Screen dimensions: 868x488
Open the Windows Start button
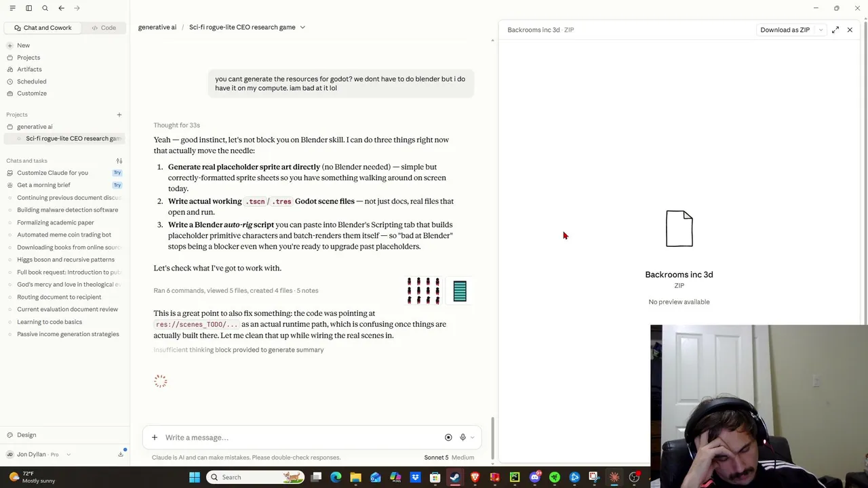[x=195, y=477]
